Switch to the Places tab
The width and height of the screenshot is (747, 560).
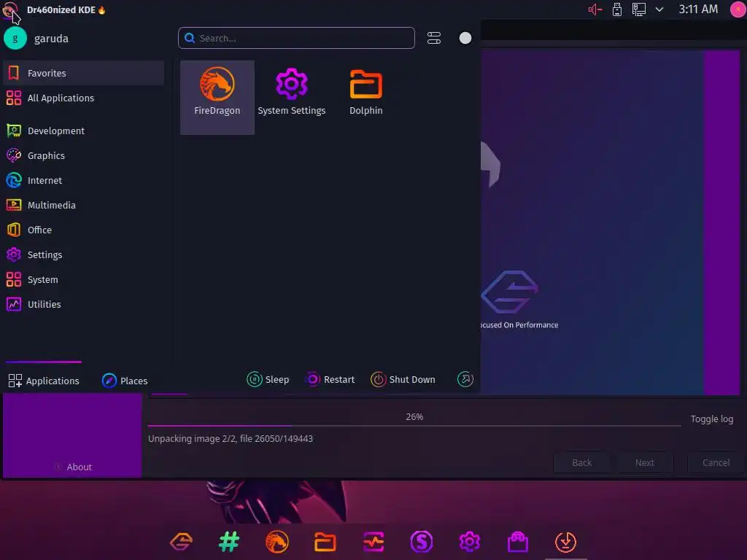coord(125,381)
